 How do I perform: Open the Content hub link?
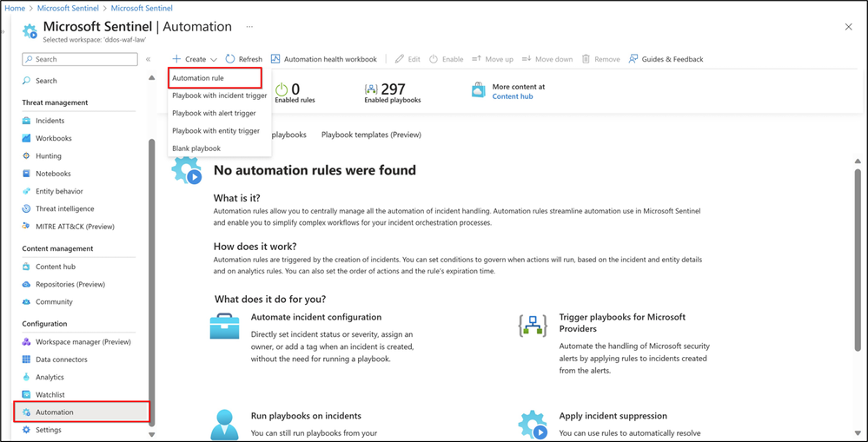[x=513, y=96]
